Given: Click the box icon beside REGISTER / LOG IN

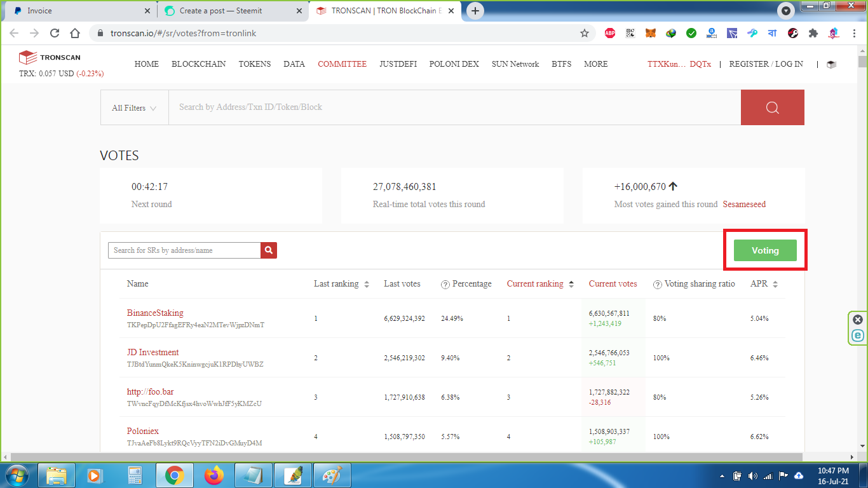Looking at the screenshot, I should coord(831,64).
